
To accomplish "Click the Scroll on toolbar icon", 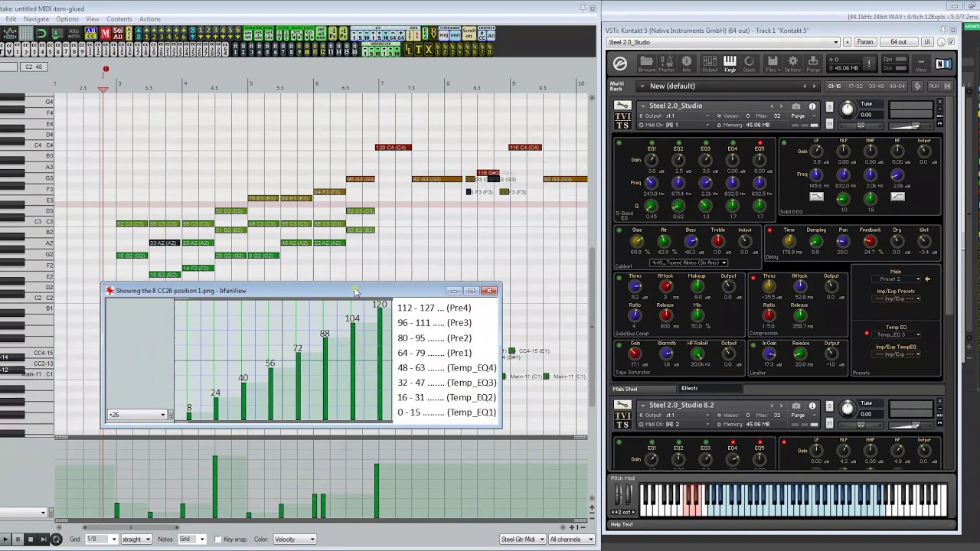I will click(x=469, y=33).
